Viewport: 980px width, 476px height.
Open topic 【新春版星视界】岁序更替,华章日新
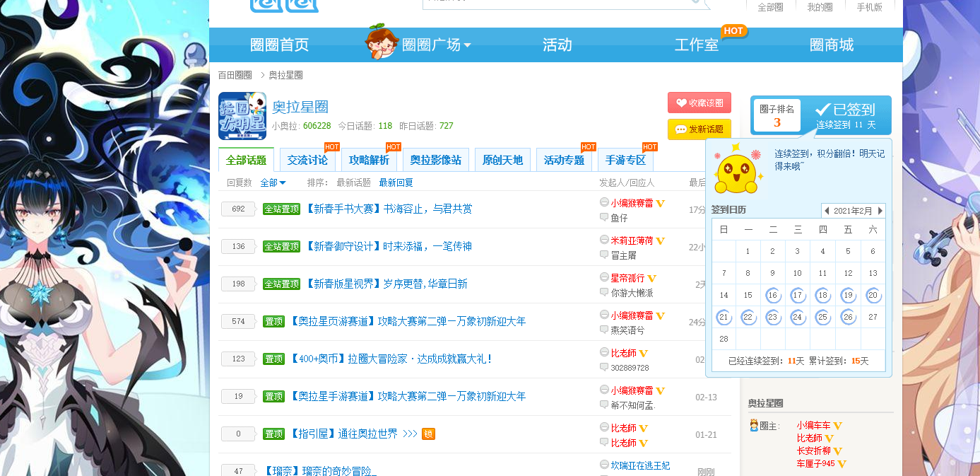(386, 284)
